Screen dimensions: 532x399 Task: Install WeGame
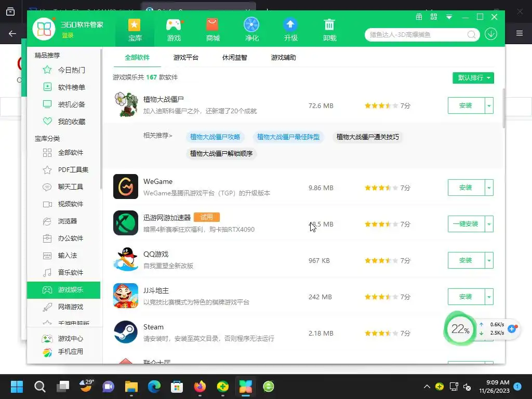coord(466,188)
